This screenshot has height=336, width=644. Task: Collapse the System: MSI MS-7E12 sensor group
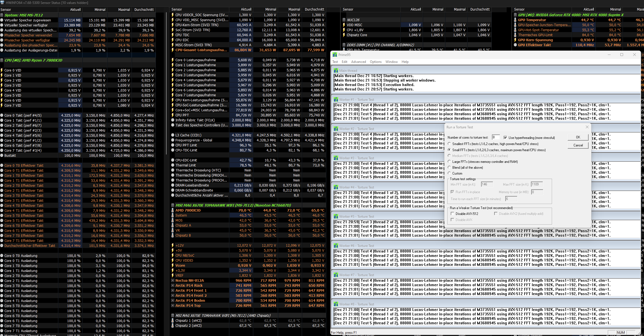coord(2,15)
